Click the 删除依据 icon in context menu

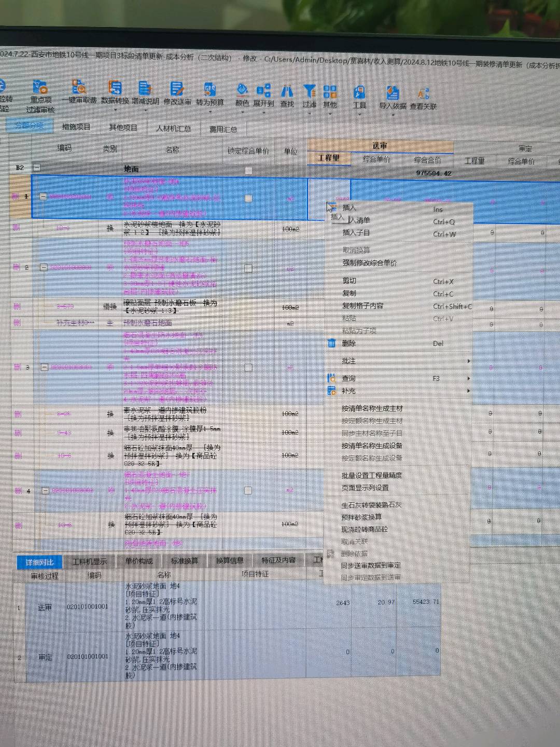point(330,554)
